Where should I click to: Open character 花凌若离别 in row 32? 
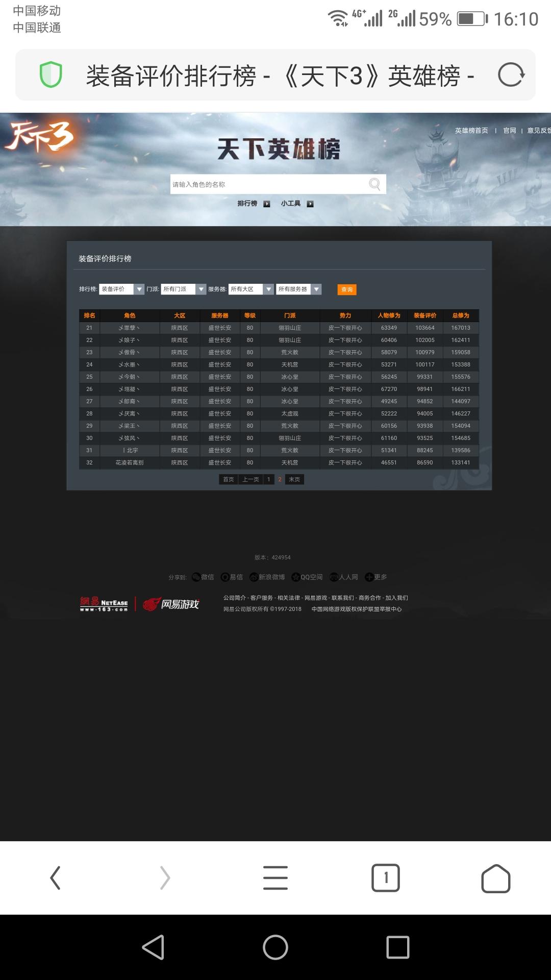pyautogui.click(x=130, y=462)
